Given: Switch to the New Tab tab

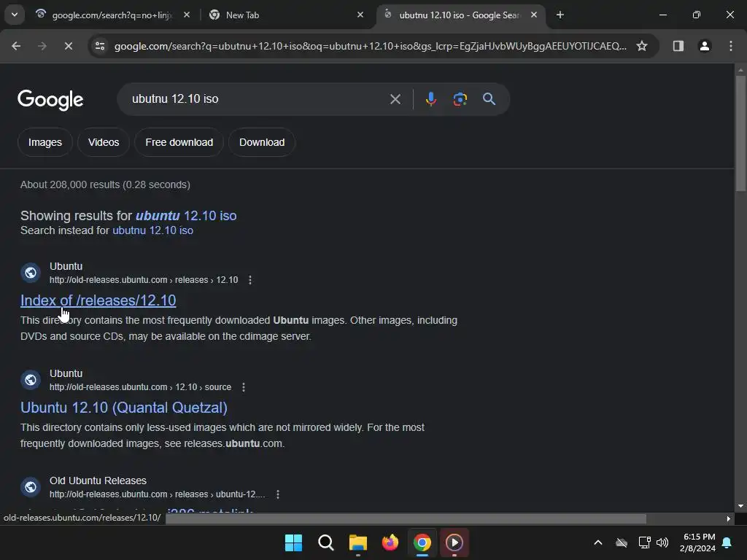Looking at the screenshot, I should [286, 15].
